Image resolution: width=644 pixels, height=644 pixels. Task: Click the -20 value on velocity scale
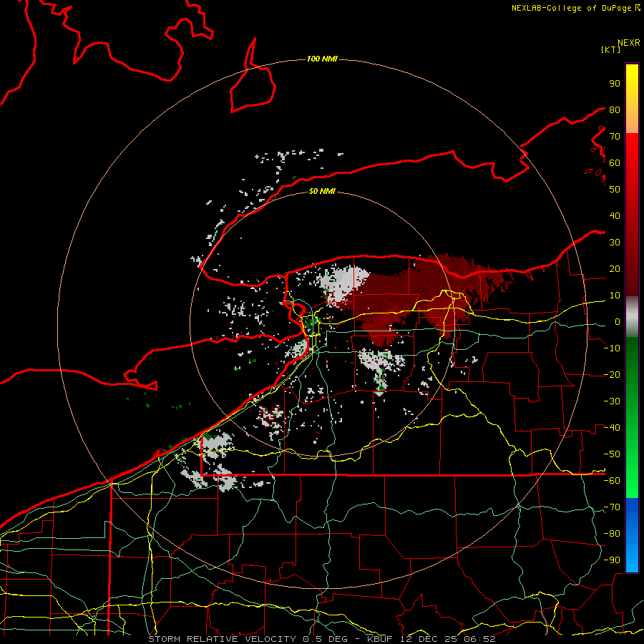(x=612, y=374)
